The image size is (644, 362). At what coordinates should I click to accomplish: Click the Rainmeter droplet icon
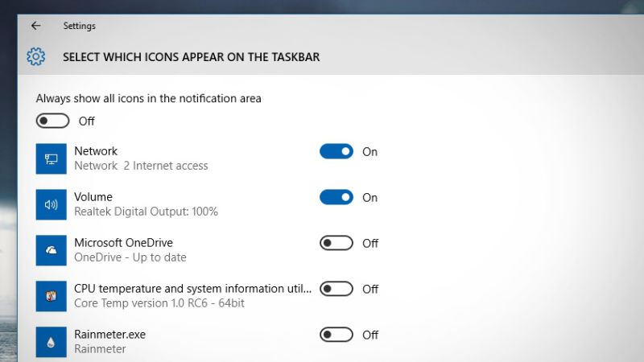(52, 342)
